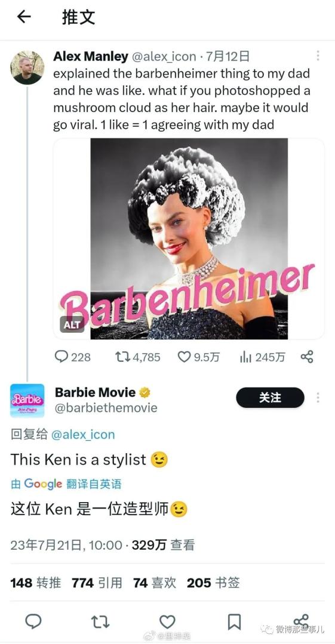The height and width of the screenshot is (644, 335).
Task: Retweet the Barbie Movie reply
Action: pyautogui.click(x=100, y=621)
